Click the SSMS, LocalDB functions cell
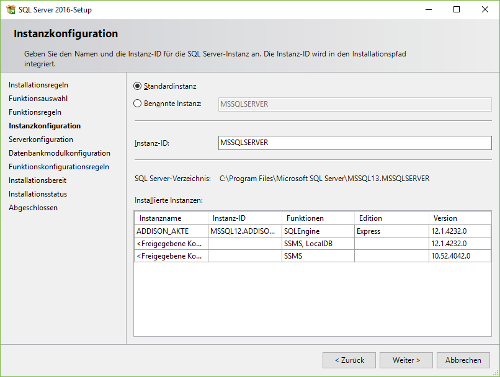500x377 pixels. point(318,244)
